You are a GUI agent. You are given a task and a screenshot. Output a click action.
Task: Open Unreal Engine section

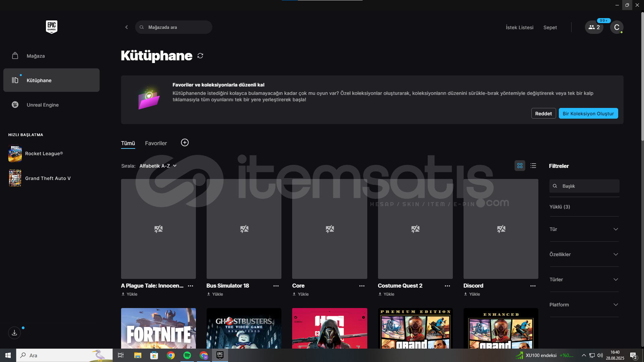pyautogui.click(x=51, y=105)
